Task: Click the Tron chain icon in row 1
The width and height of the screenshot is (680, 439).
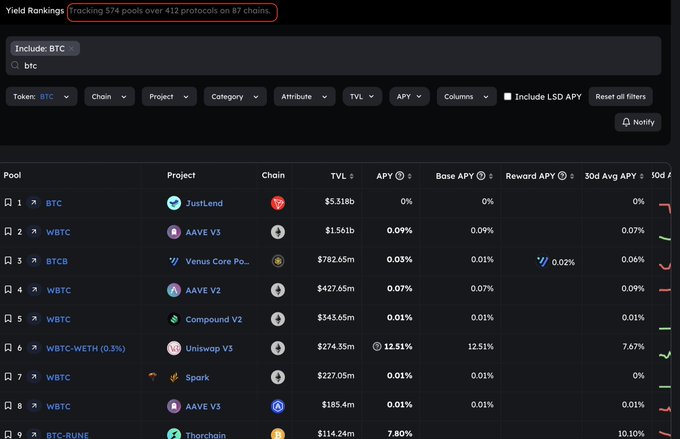Action: pyautogui.click(x=278, y=203)
